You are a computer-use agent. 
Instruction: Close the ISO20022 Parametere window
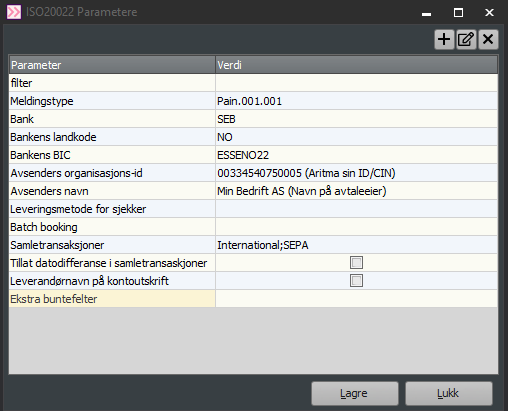[x=489, y=13]
